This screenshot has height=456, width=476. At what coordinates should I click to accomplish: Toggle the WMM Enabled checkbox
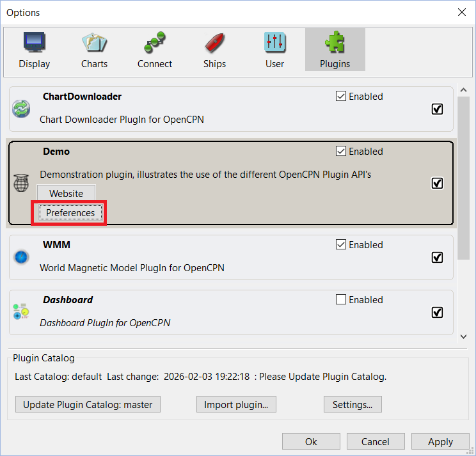[x=340, y=244]
